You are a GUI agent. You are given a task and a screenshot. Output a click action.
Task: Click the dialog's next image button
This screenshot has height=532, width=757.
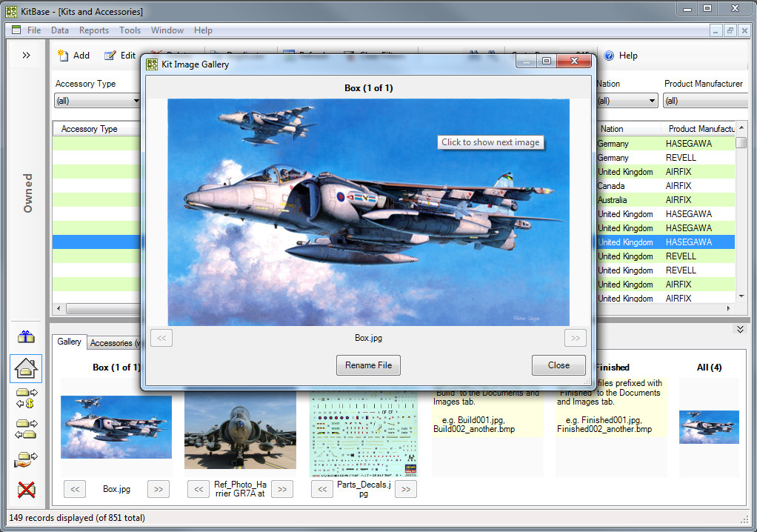575,338
